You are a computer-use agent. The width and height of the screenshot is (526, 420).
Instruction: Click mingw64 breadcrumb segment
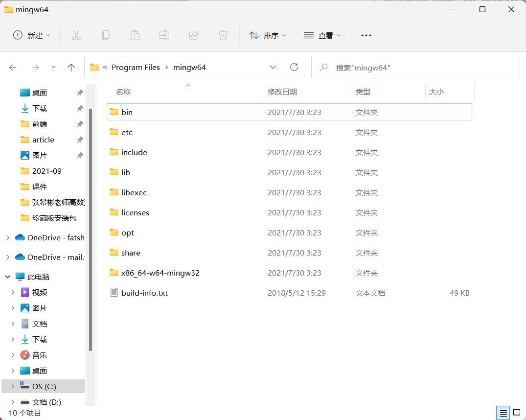(189, 68)
